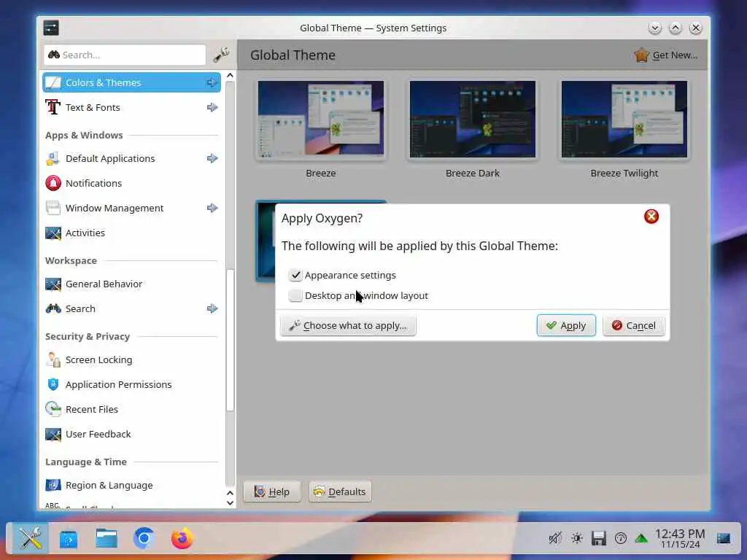Click the Defaults button
The width and height of the screenshot is (747, 560).
click(340, 491)
